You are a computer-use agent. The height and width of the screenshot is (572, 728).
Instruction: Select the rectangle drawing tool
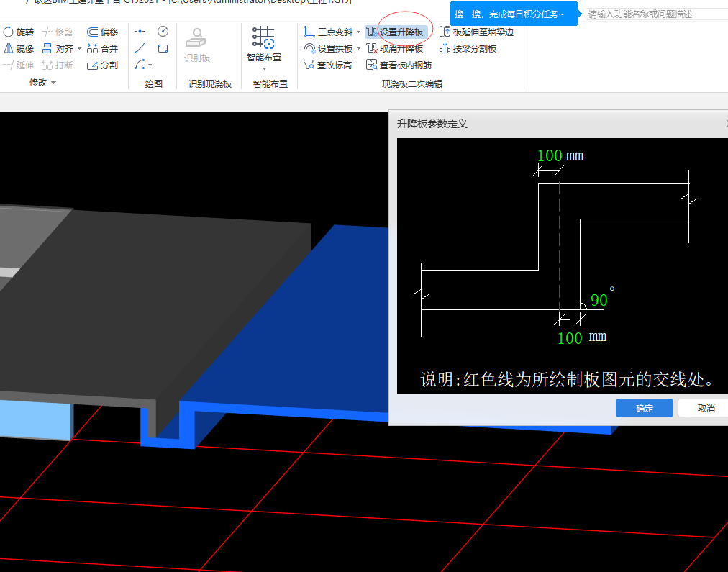[x=163, y=48]
